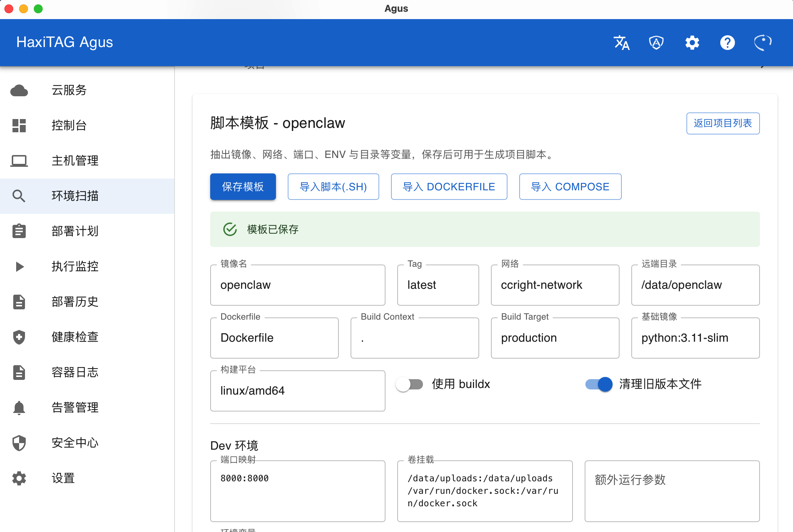Screen dimensions: 793x532
Task: Click the cloud icon for 云服务
Action: tap(19, 90)
